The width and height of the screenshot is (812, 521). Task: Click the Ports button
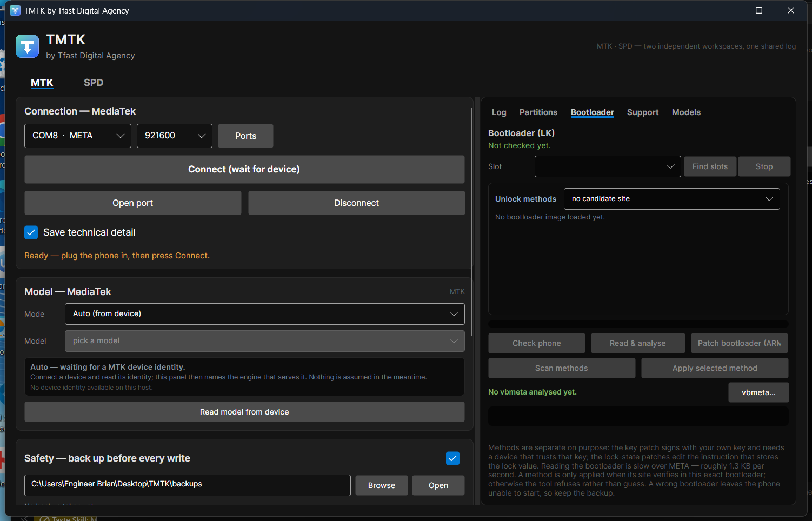[245, 136]
